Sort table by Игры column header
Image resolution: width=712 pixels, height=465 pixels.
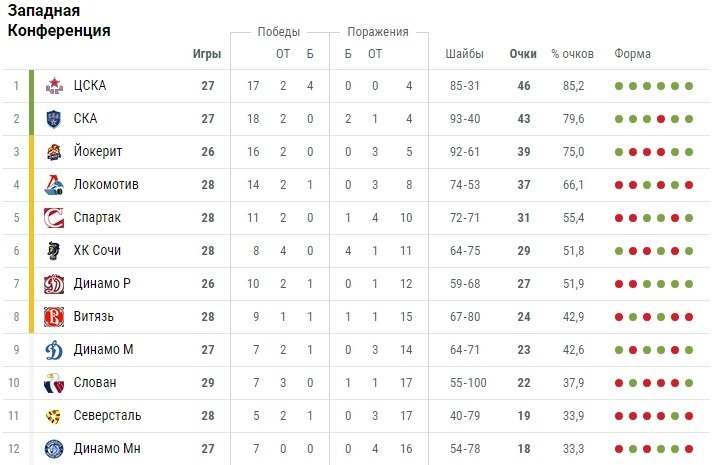point(207,54)
